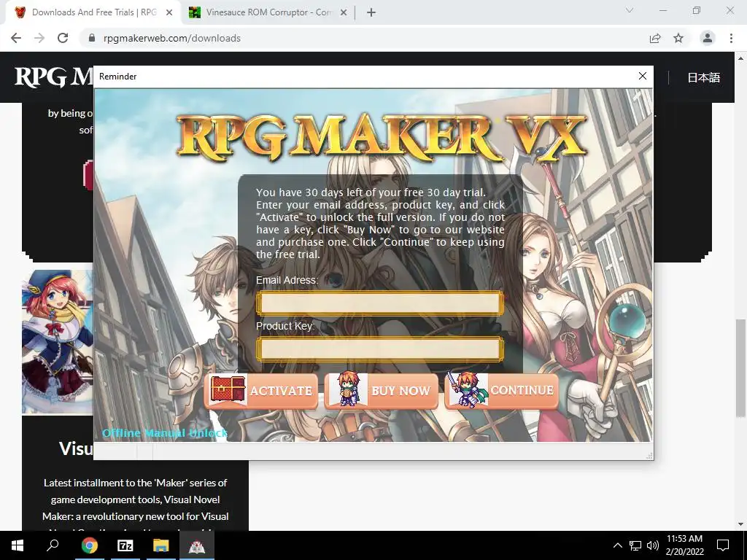Switch to Downloads And Free Trials tab
747x560 pixels.
tap(94, 12)
